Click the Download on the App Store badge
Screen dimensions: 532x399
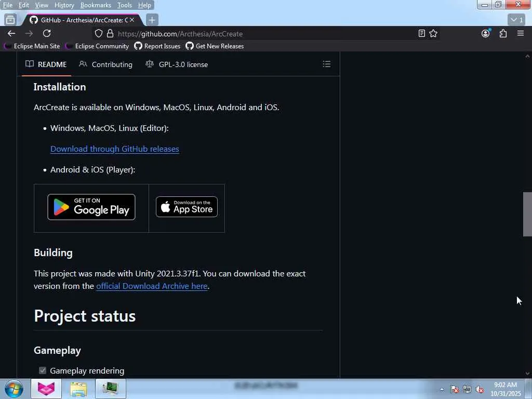point(187,207)
